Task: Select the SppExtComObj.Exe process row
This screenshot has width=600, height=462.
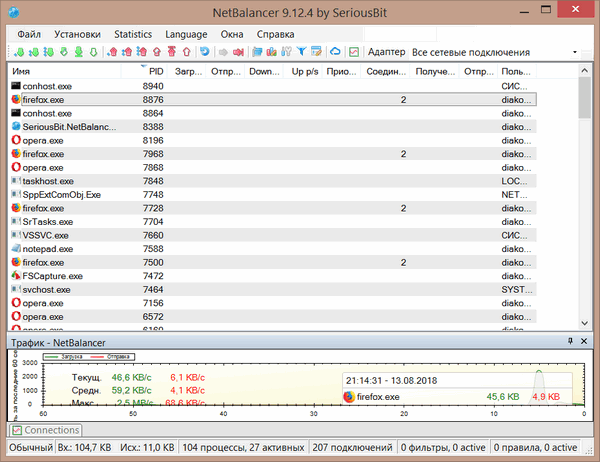Action: point(272,194)
